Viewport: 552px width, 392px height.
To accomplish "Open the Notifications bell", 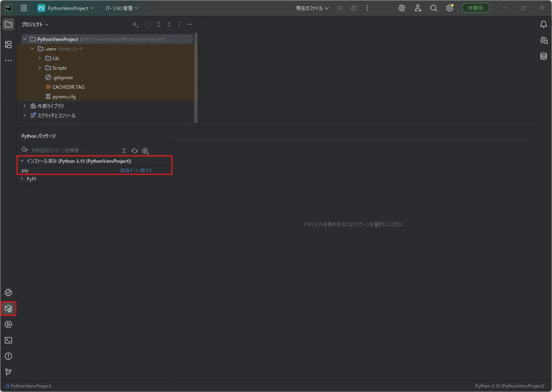I will tap(544, 24).
